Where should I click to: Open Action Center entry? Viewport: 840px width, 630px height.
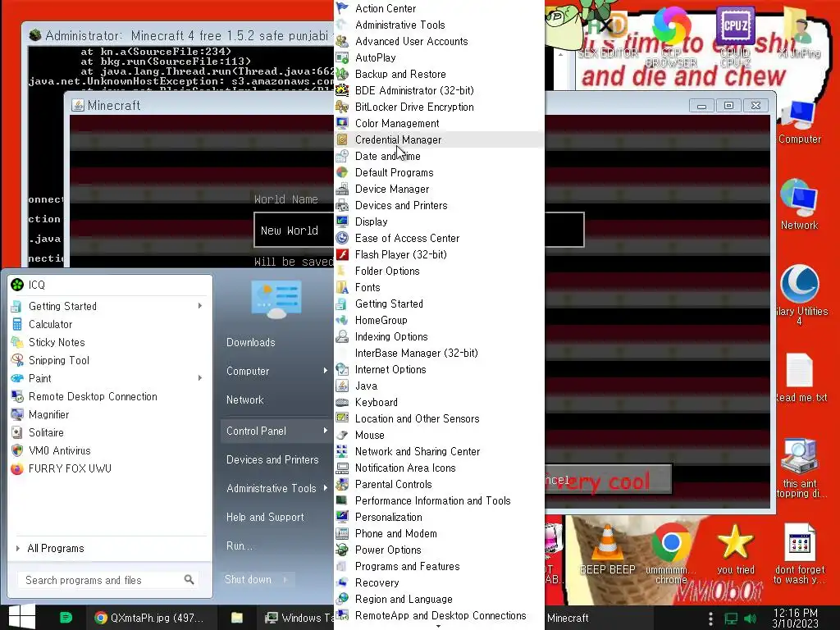[x=440, y=8]
